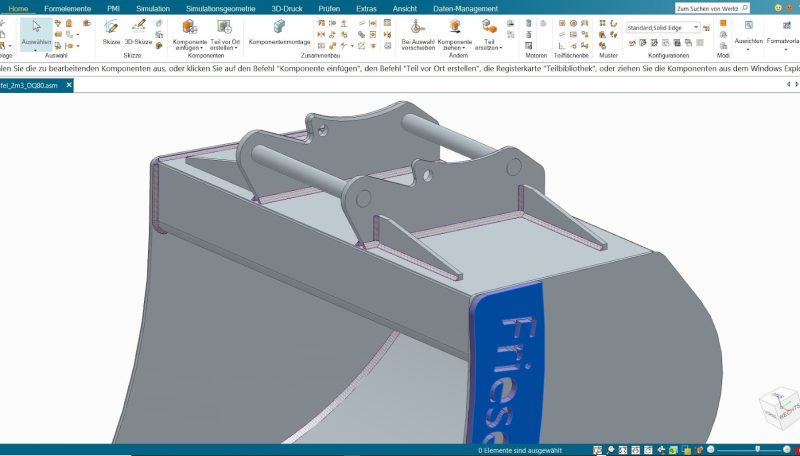800x456 pixels.
Task: Expand the Teil vor Ort erstellen menu
Action: point(226,47)
